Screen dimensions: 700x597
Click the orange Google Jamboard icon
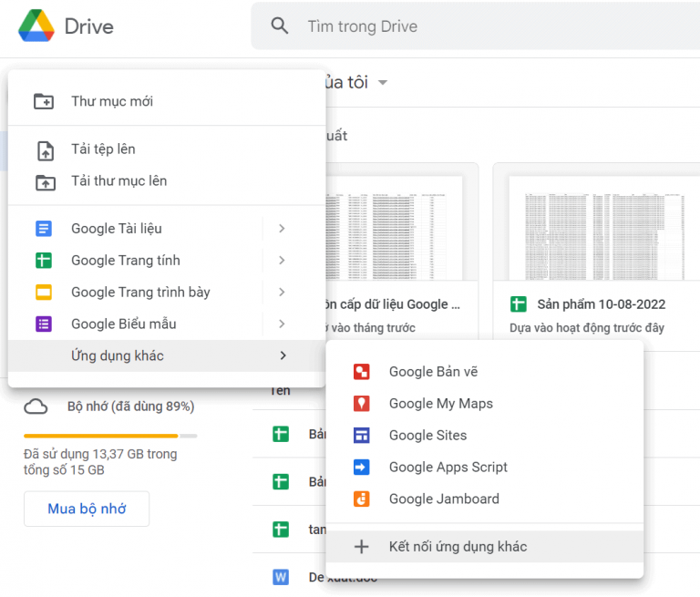tap(361, 499)
